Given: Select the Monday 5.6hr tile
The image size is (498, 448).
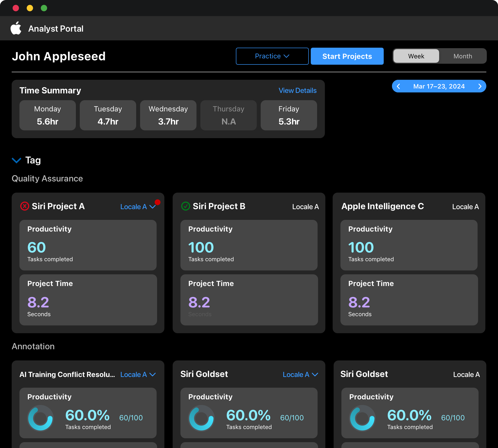Looking at the screenshot, I should pos(47,115).
